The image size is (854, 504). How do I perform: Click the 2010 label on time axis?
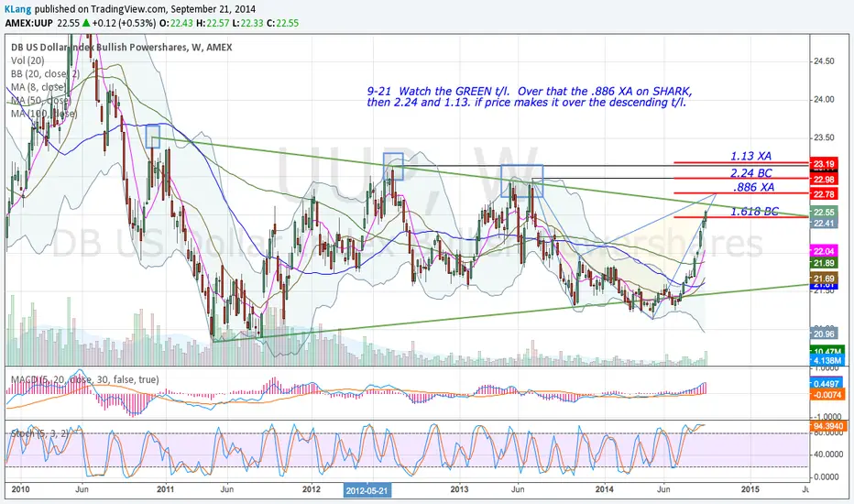[x=21, y=488]
